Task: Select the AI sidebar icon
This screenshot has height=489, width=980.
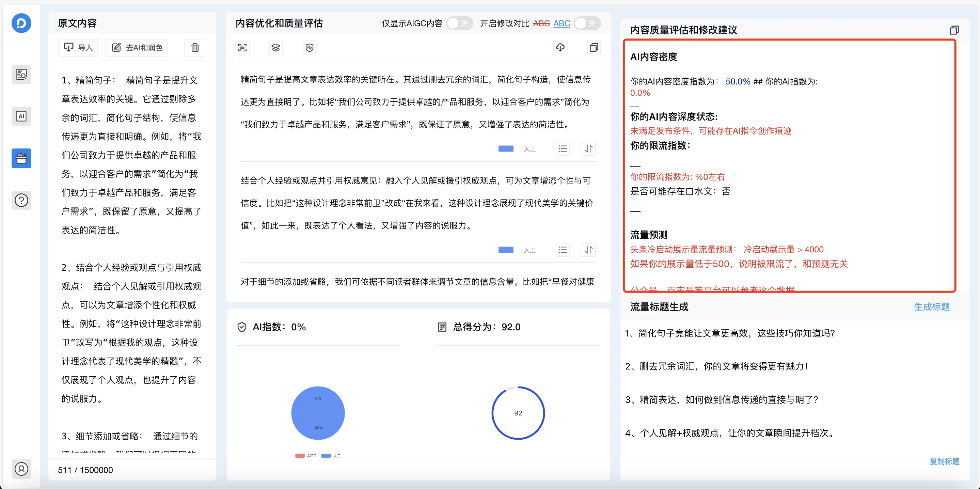Action: [21, 116]
